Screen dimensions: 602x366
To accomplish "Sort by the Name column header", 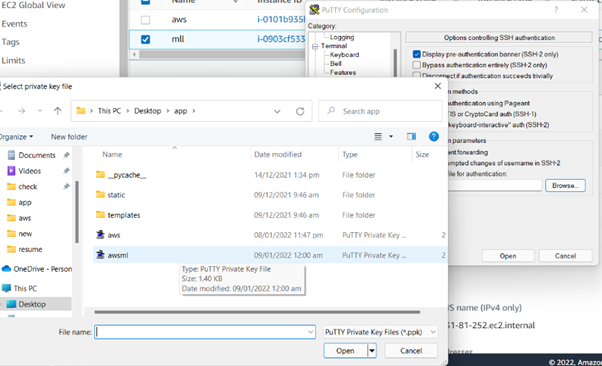I will pyautogui.click(x=112, y=154).
